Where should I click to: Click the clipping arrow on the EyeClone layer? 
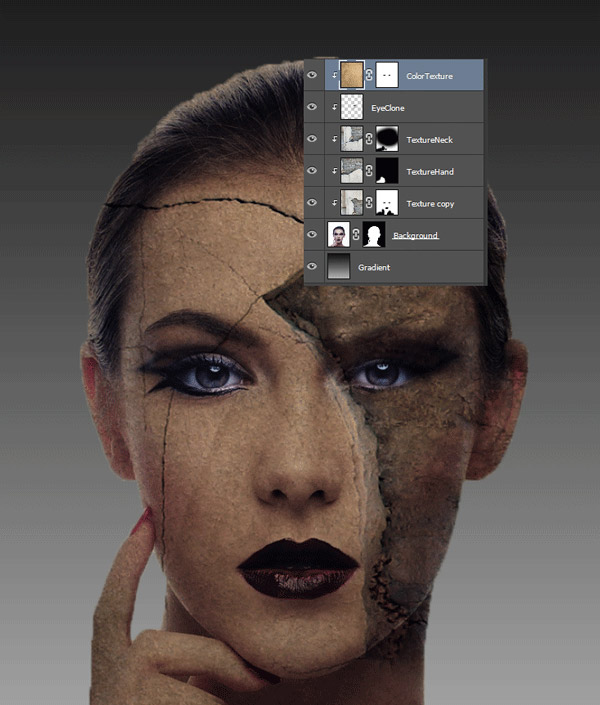point(333,107)
